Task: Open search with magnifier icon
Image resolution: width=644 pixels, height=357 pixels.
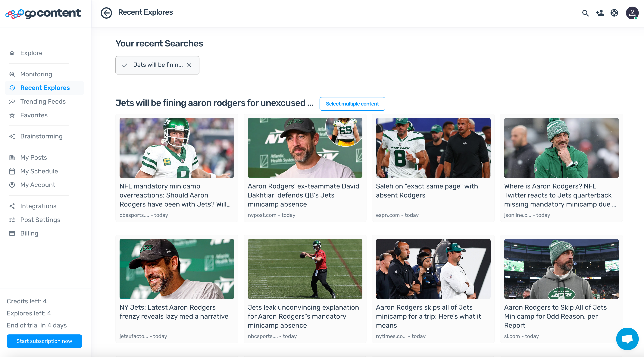Action: 585,13
